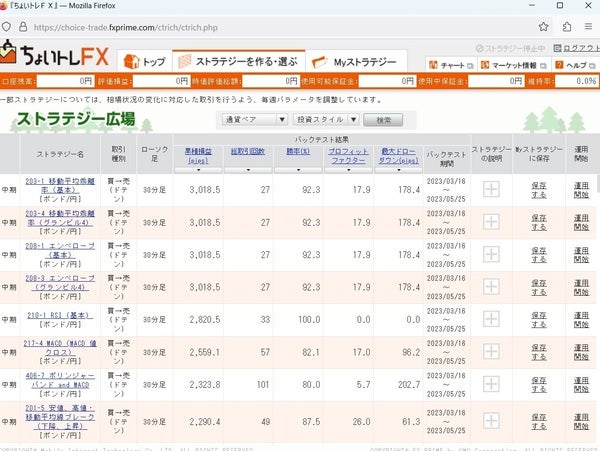Click the 2,820.5 cumulative profit value
Screen dimensions: 600x451
pos(205,319)
